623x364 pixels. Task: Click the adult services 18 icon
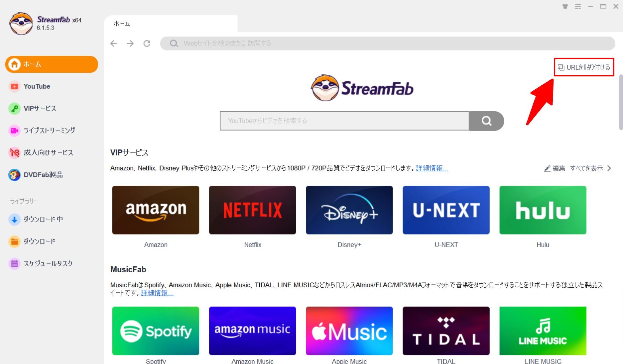coord(14,153)
